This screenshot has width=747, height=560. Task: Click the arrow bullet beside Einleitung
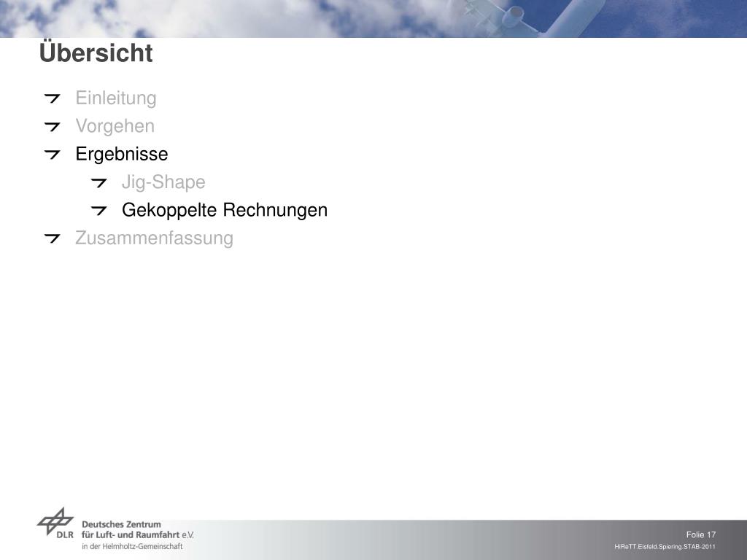click(x=52, y=98)
